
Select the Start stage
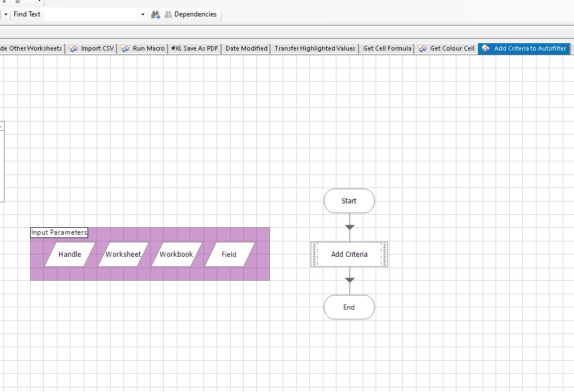pyautogui.click(x=350, y=201)
